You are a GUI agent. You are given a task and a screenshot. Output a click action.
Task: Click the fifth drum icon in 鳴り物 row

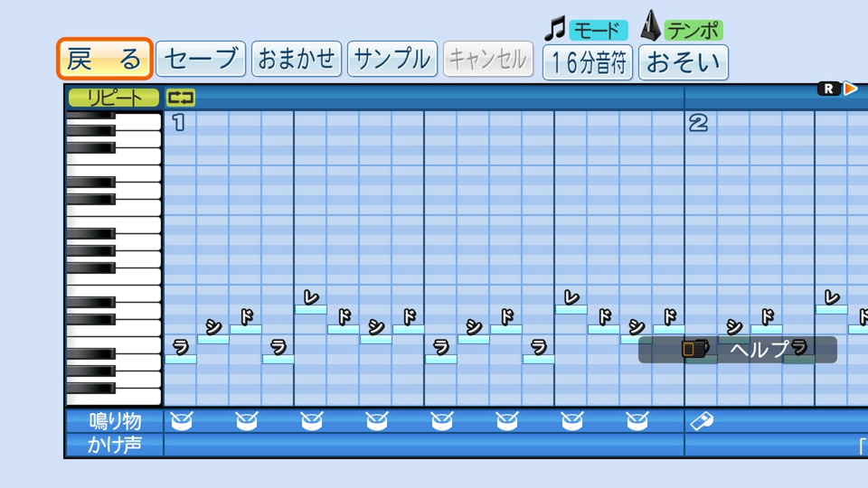point(442,421)
